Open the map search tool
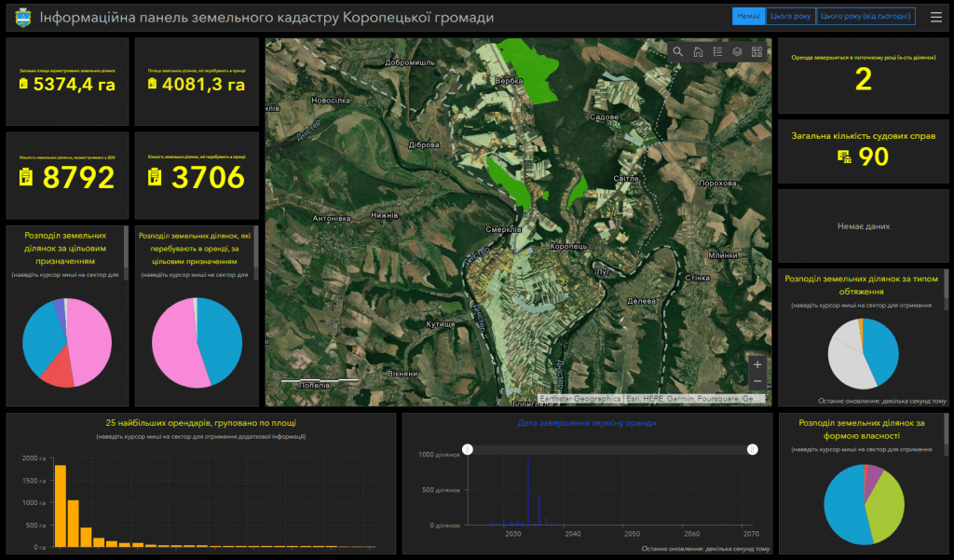This screenshot has height=560, width=954. [678, 52]
